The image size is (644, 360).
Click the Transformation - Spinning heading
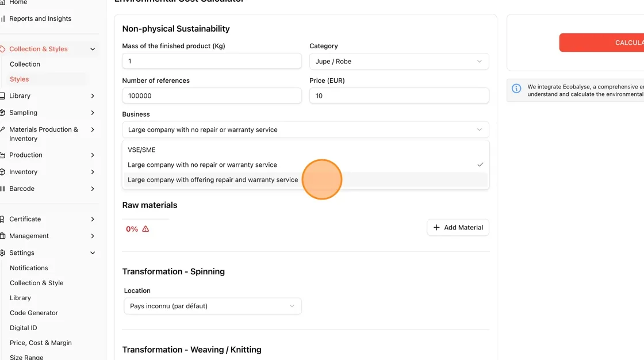click(x=173, y=271)
